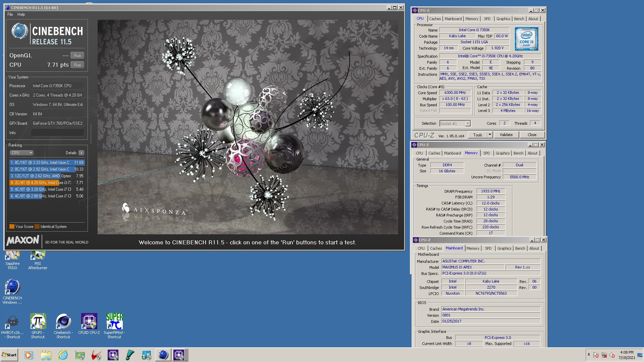Run the OpenGL benchmark test
Image resolution: width=644 pixels, height=362 pixels.
77,56
